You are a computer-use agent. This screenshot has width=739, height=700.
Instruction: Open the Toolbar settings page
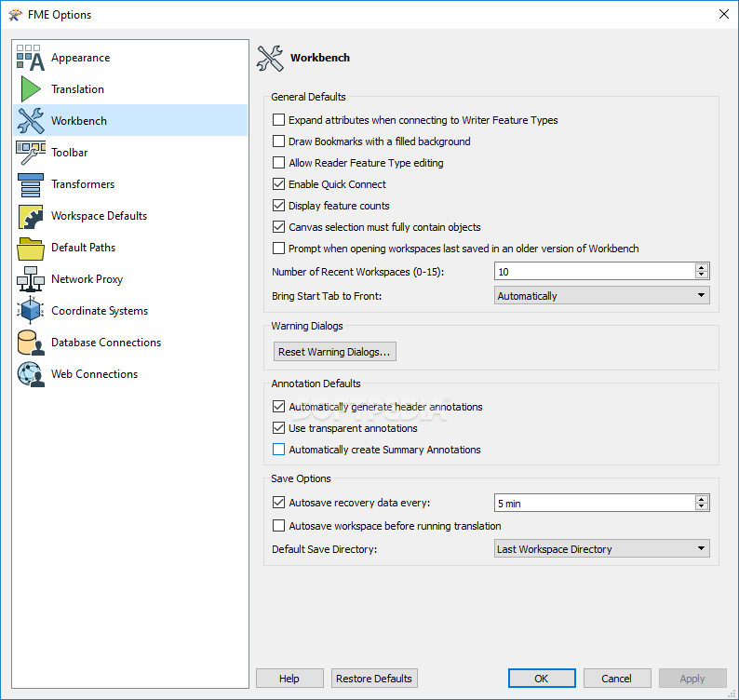point(70,153)
